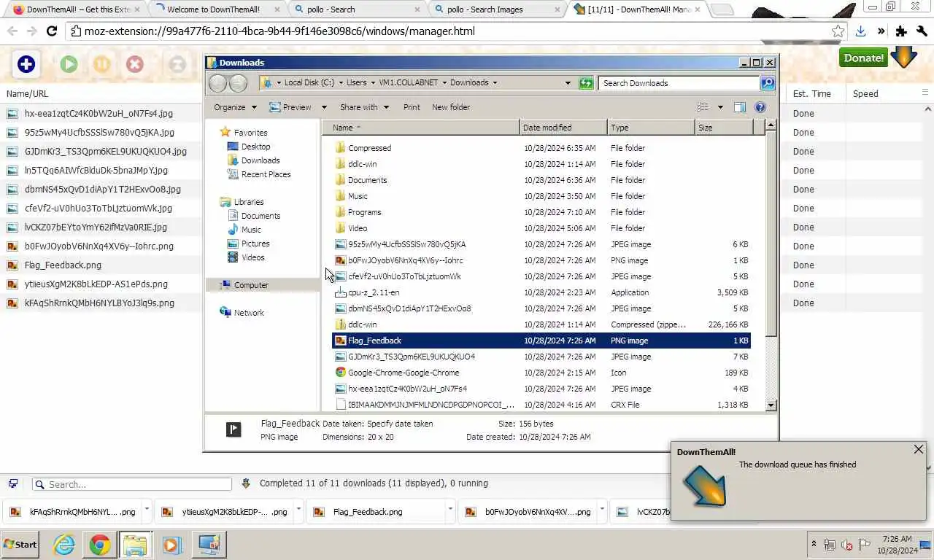Click Print in Explorer toolbar

point(412,107)
